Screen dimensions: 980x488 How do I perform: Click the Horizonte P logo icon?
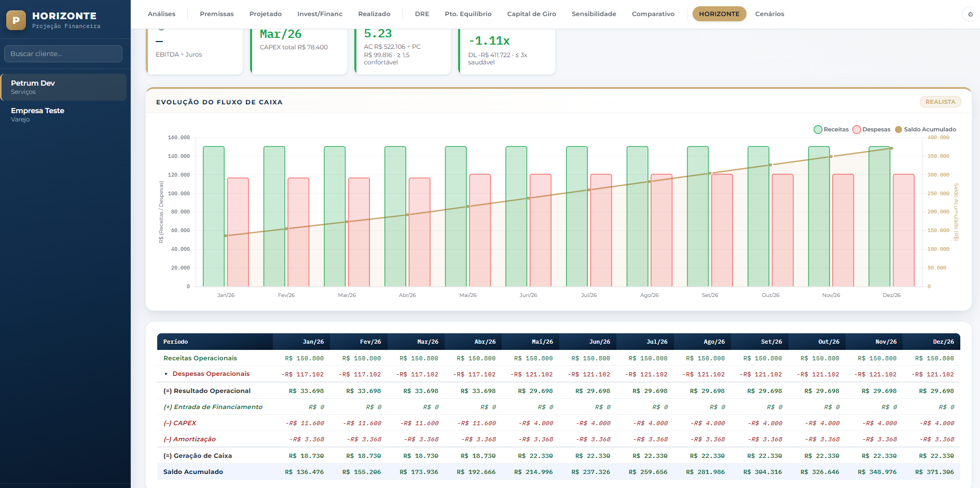point(16,20)
